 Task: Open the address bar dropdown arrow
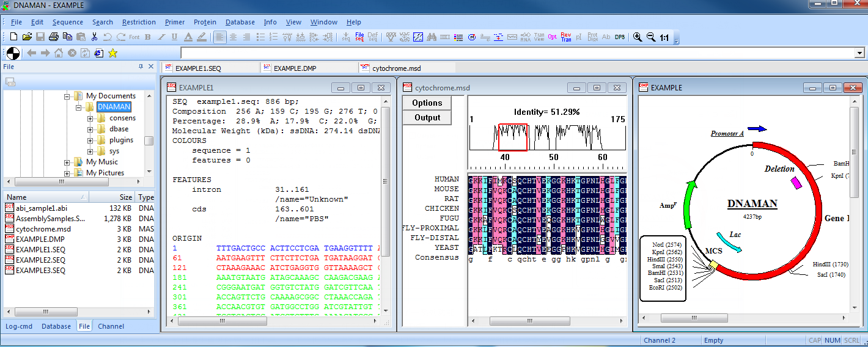[860, 53]
